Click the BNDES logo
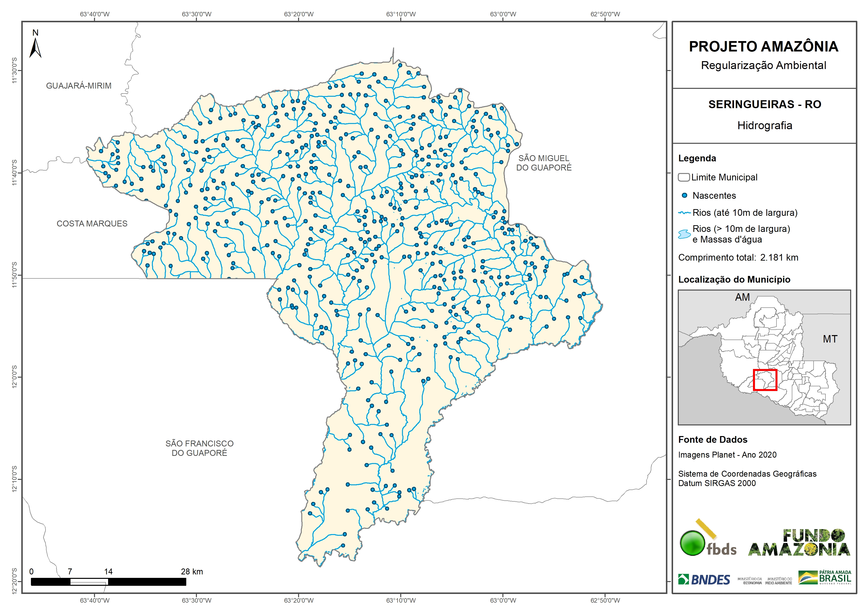 [x=704, y=580]
